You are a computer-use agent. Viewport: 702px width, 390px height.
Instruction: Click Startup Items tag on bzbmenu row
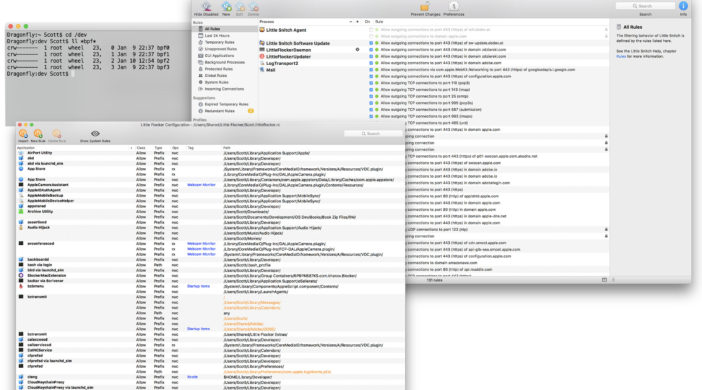198,286
